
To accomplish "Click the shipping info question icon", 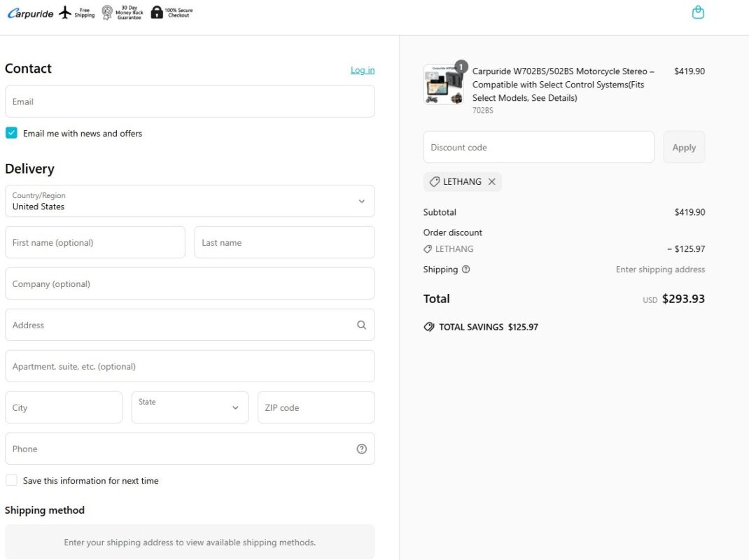I will point(466,269).
